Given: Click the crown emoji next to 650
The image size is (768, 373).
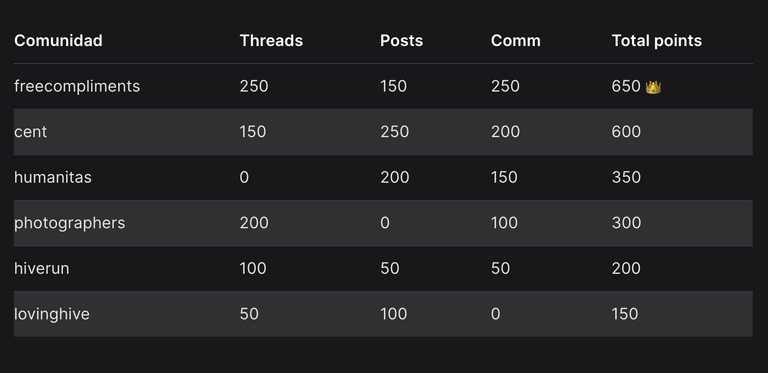Looking at the screenshot, I should pos(653,87).
